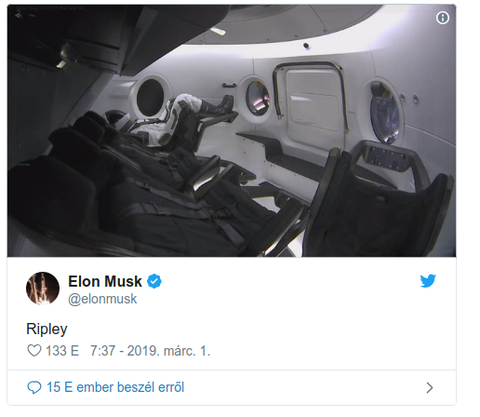
Task: Click the capsule hatch door in photo
Action: pyautogui.click(x=312, y=100)
